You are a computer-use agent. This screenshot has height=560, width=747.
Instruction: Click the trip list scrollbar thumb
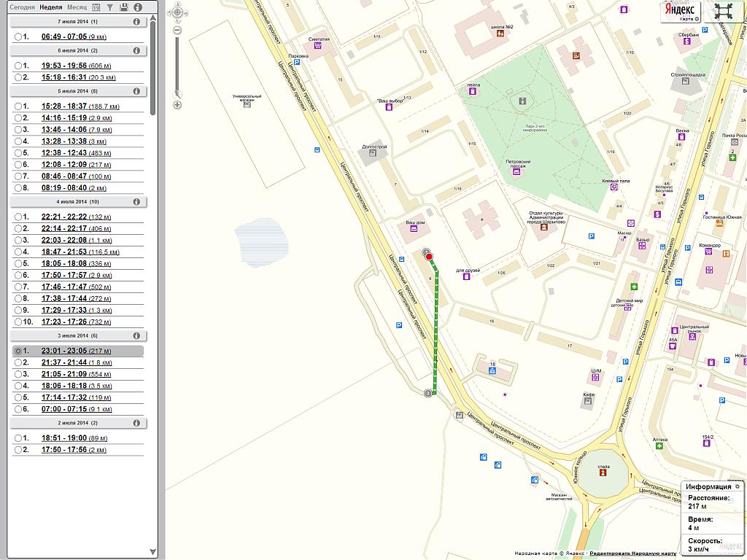(153, 68)
